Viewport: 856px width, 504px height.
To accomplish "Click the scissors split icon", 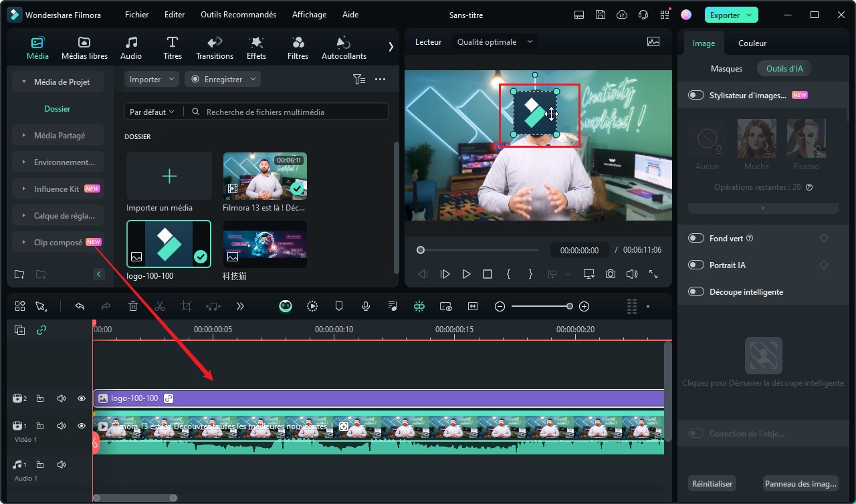I will [x=160, y=306].
